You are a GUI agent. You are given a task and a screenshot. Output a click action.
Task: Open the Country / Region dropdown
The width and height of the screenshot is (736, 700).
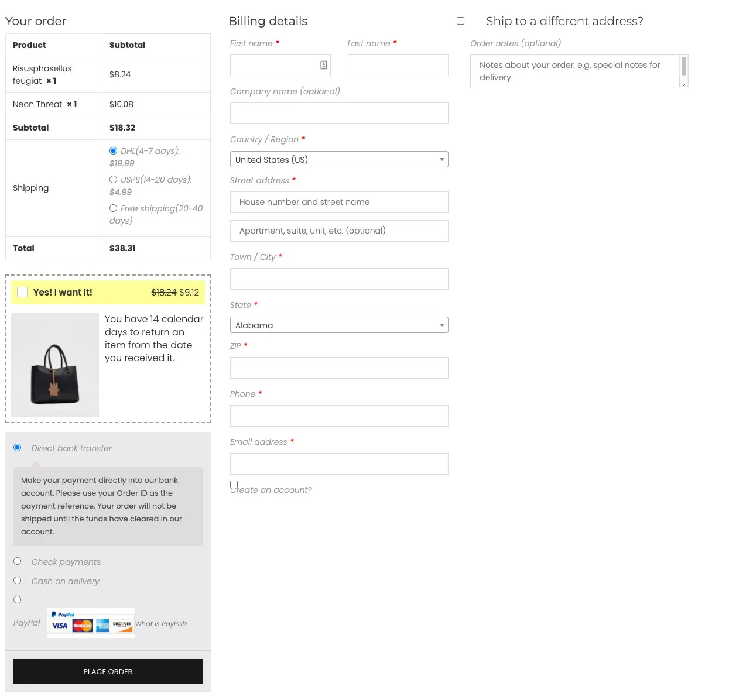pos(339,160)
